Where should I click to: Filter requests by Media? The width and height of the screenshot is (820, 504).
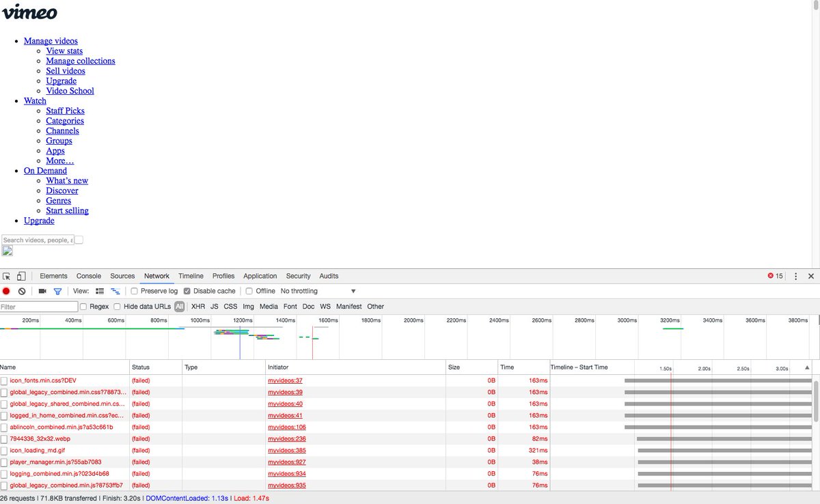269,307
